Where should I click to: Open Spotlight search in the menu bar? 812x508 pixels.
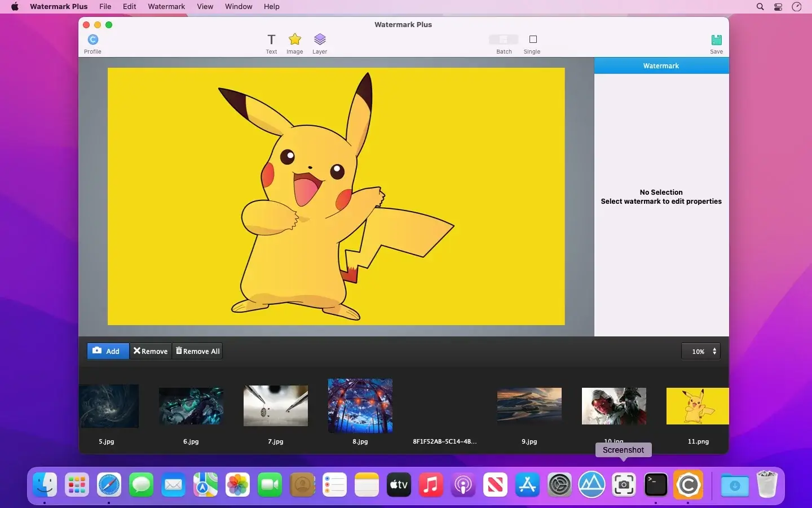tap(760, 7)
